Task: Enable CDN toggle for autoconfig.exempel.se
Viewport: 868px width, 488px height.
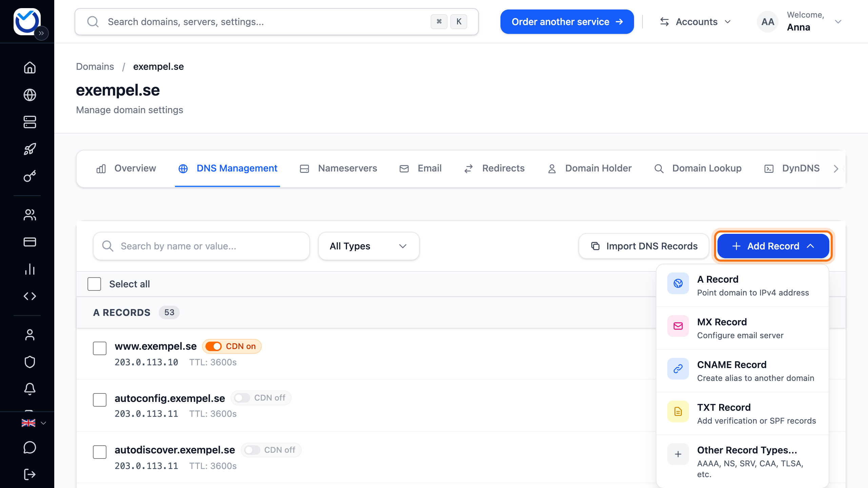Action: (242, 398)
